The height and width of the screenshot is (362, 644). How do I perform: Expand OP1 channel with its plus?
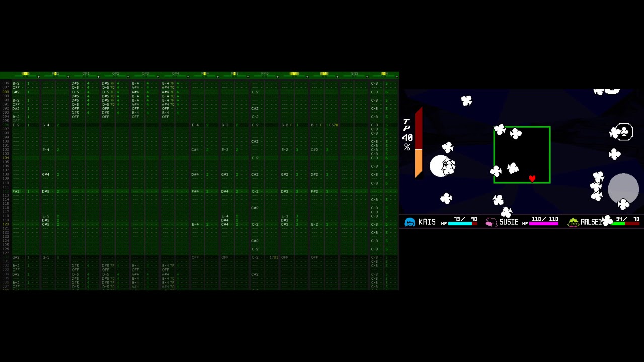coord(98,76)
